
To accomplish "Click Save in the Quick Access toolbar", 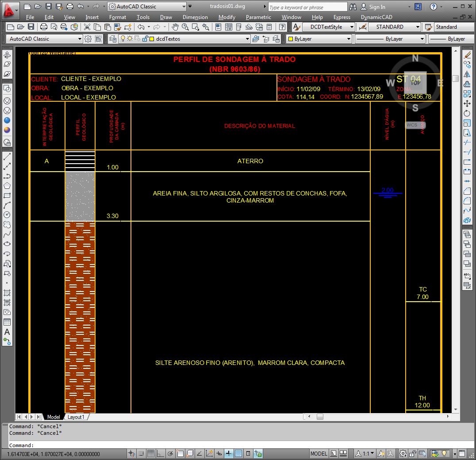I will (49, 6).
